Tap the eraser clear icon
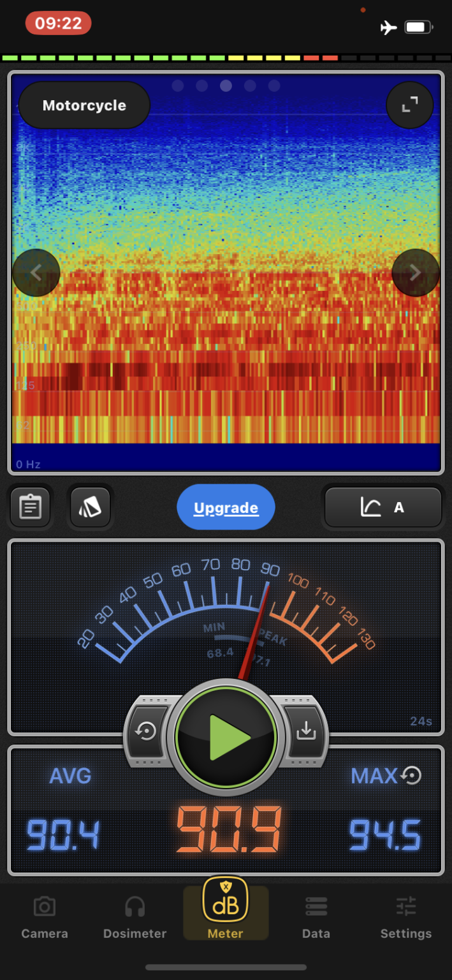Screen dimensions: 452x980 pyautogui.click(x=91, y=507)
